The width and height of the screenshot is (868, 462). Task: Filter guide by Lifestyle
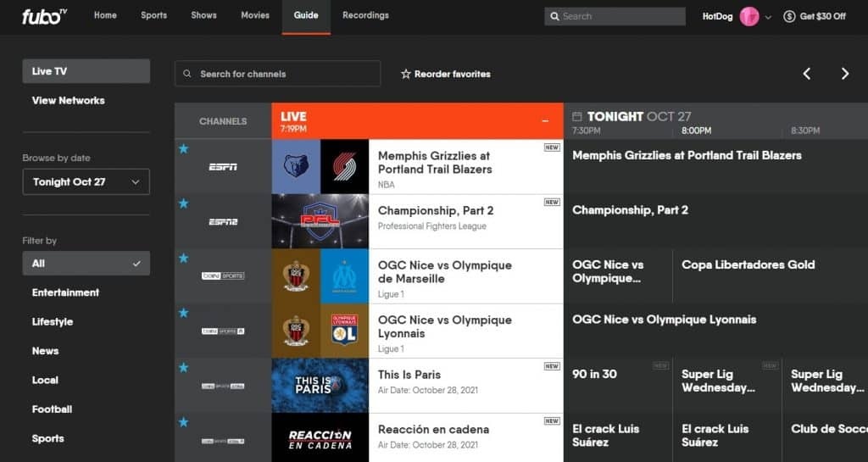tap(53, 321)
